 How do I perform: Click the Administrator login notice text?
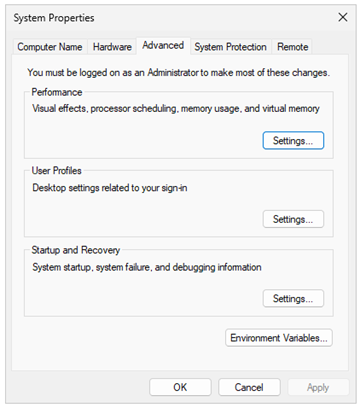(x=178, y=72)
